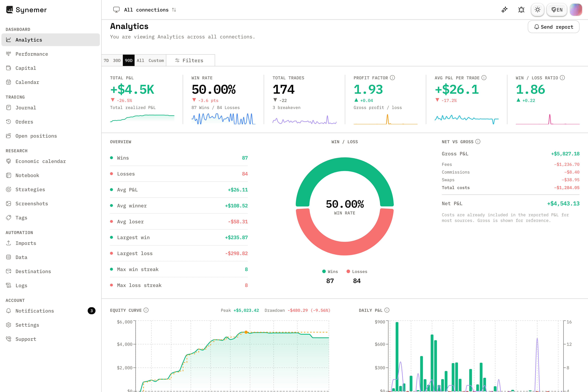Viewport: 588px width, 392px height.
Task: Click the Logs scroll icon
Action: 9,285
